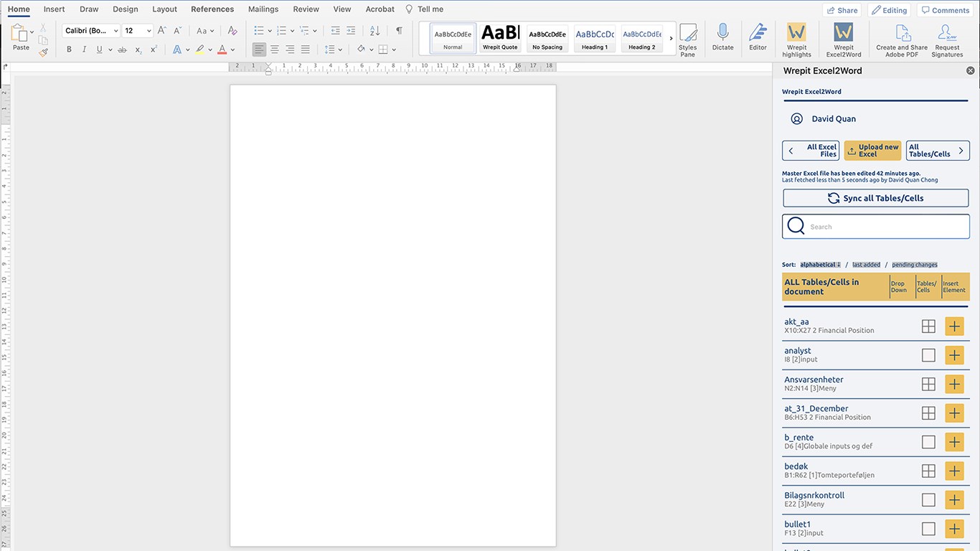Show paragraph marks

[399, 31]
